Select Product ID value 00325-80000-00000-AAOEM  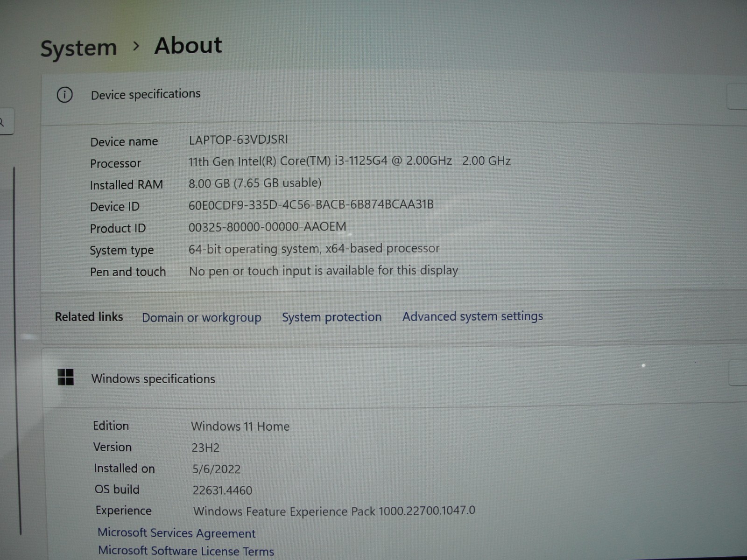pos(268,227)
